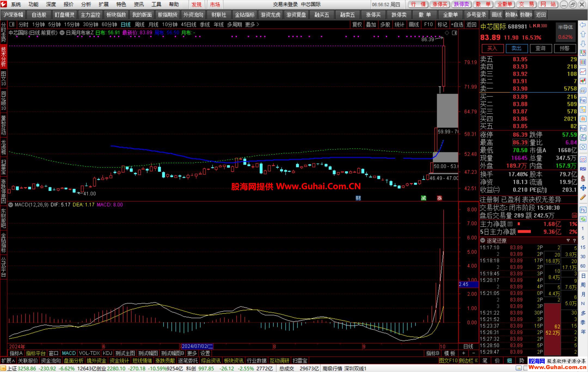Open the 功能 menu
The image size is (588, 372).
point(33,4)
